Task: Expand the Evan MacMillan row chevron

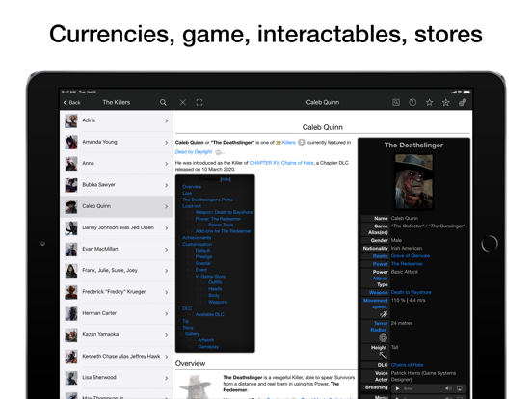Action: pos(166,250)
